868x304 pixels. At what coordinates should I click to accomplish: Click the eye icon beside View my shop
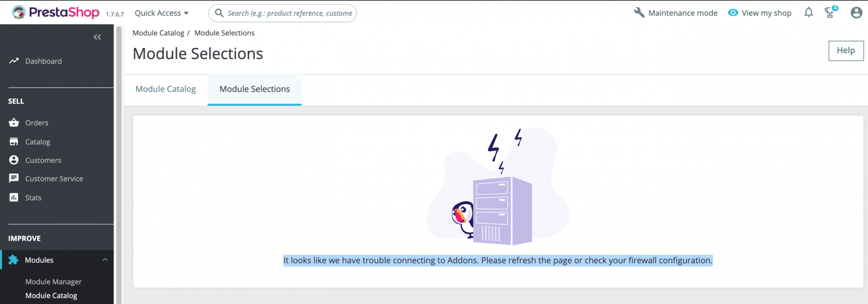[733, 13]
